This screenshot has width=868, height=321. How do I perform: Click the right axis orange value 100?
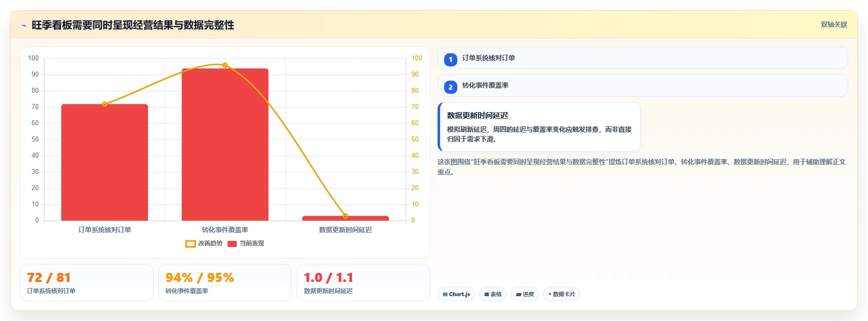(417, 58)
